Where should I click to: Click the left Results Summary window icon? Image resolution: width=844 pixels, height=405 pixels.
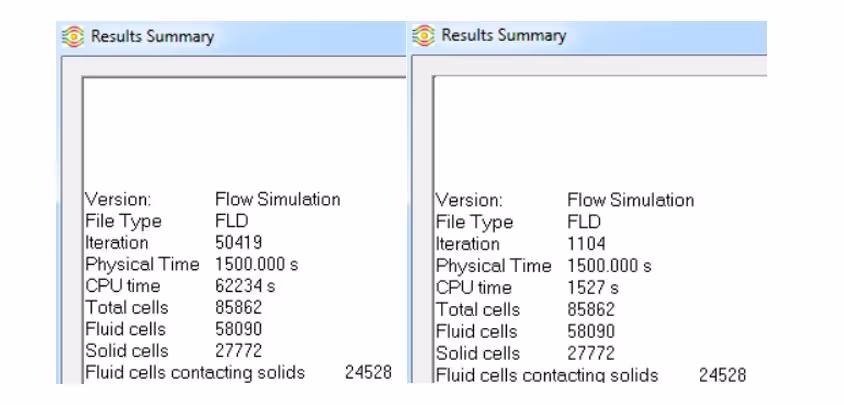(73, 37)
